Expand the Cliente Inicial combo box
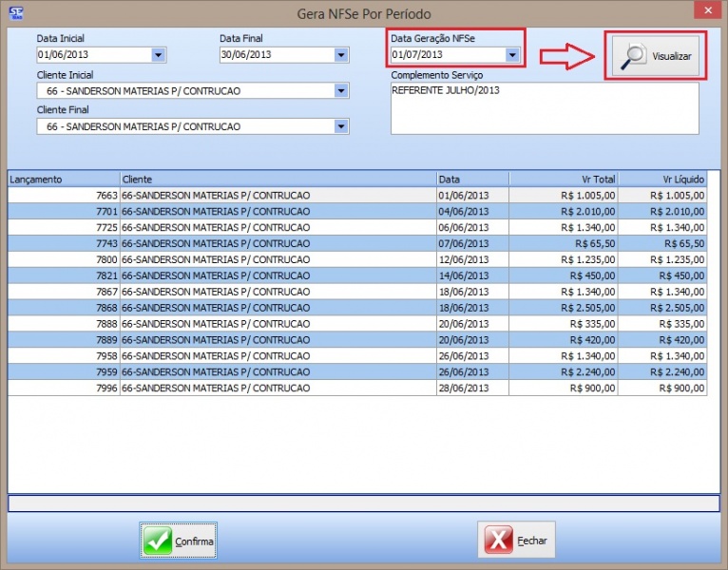Image resolution: width=728 pixels, height=570 pixels. [x=341, y=91]
